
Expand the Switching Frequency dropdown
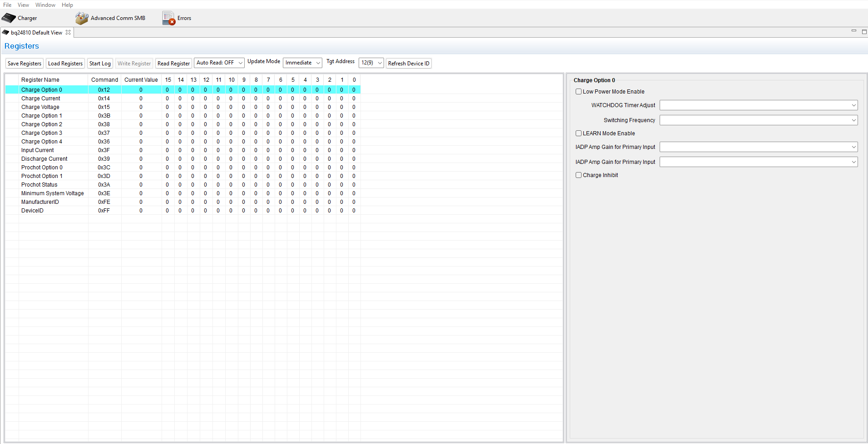(x=758, y=120)
